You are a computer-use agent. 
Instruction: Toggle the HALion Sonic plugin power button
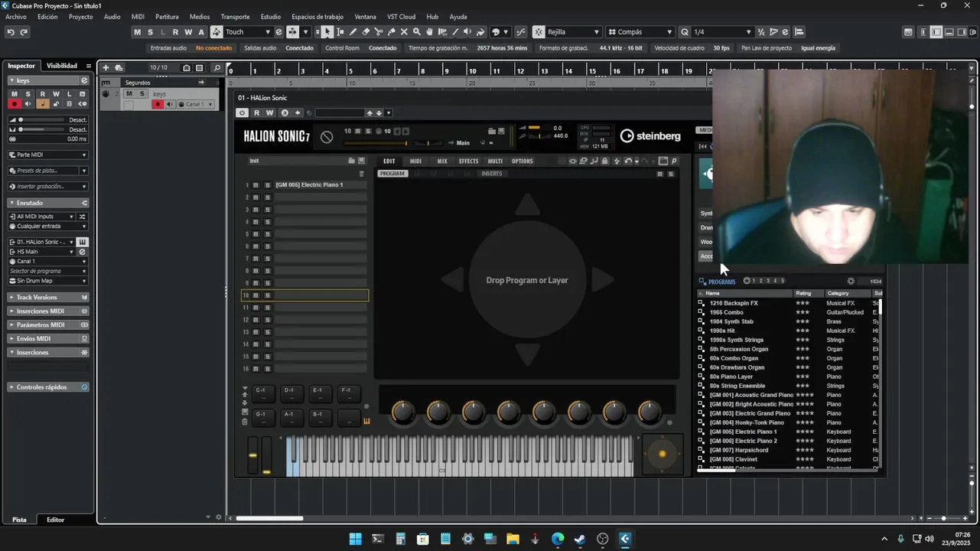243,112
